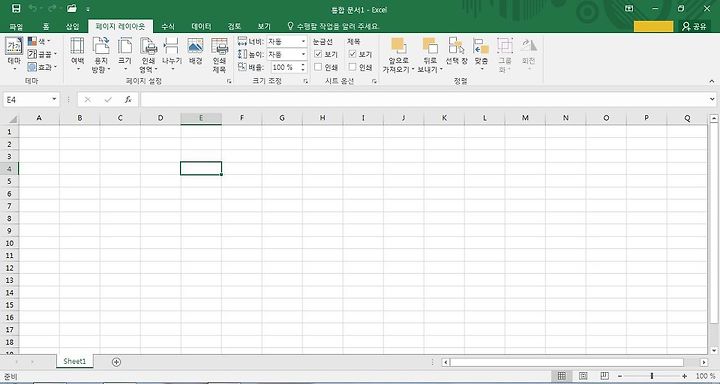Open the Breaks (나누기) menu
The image size is (720, 384).
point(172,55)
